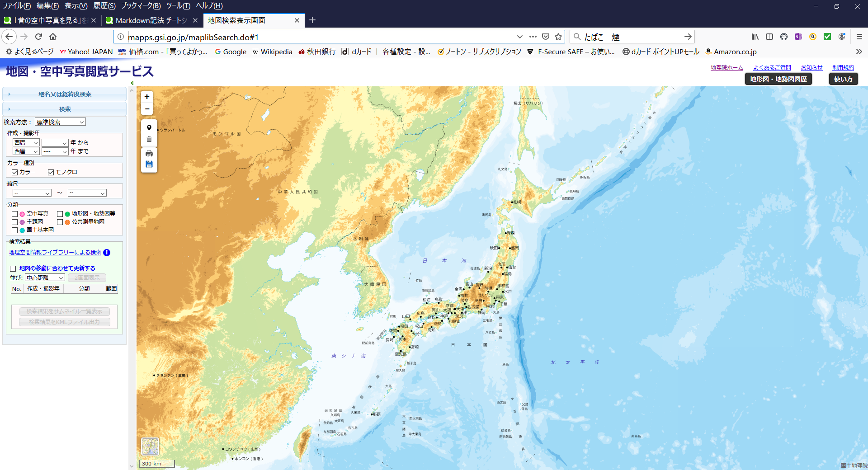Viewport: 868px width, 470px height.
Task: Click the trash delete marker icon
Action: pos(149,139)
